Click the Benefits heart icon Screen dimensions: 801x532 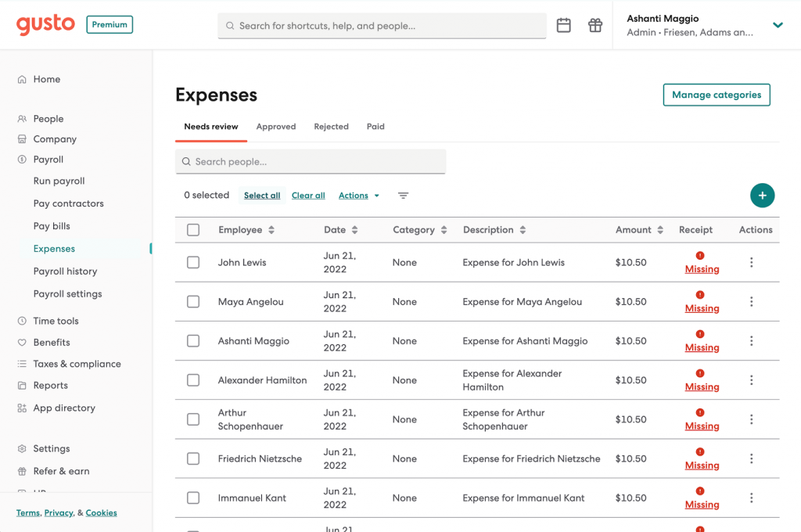pos(22,343)
